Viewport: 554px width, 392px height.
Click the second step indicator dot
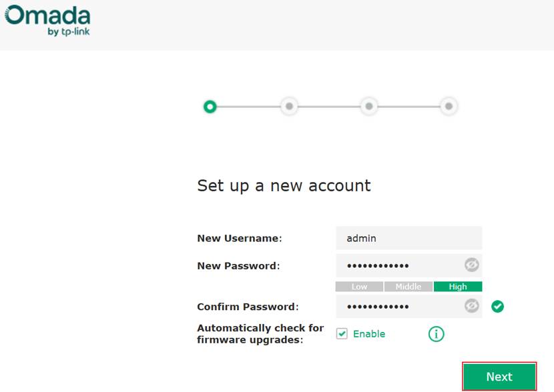pos(289,106)
